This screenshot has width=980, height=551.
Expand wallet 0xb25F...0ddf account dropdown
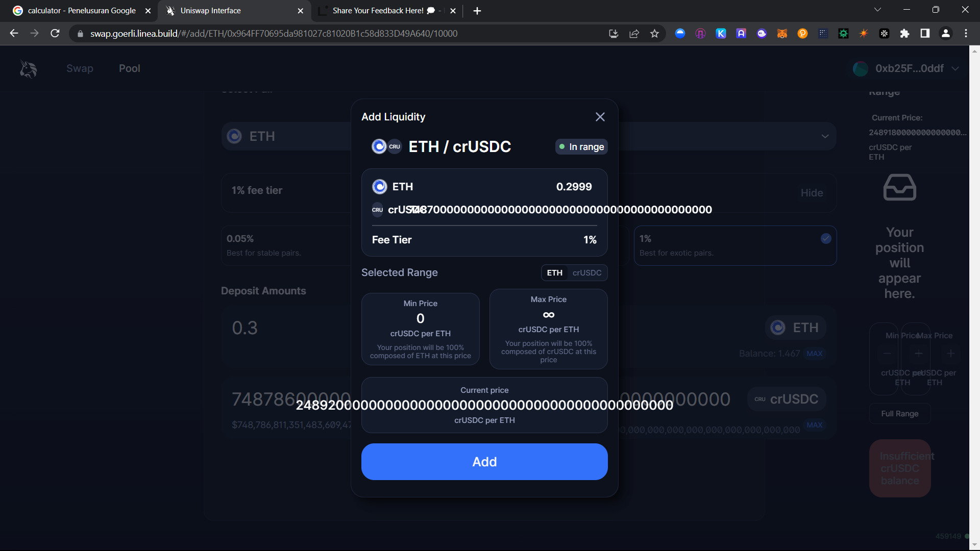(x=955, y=69)
